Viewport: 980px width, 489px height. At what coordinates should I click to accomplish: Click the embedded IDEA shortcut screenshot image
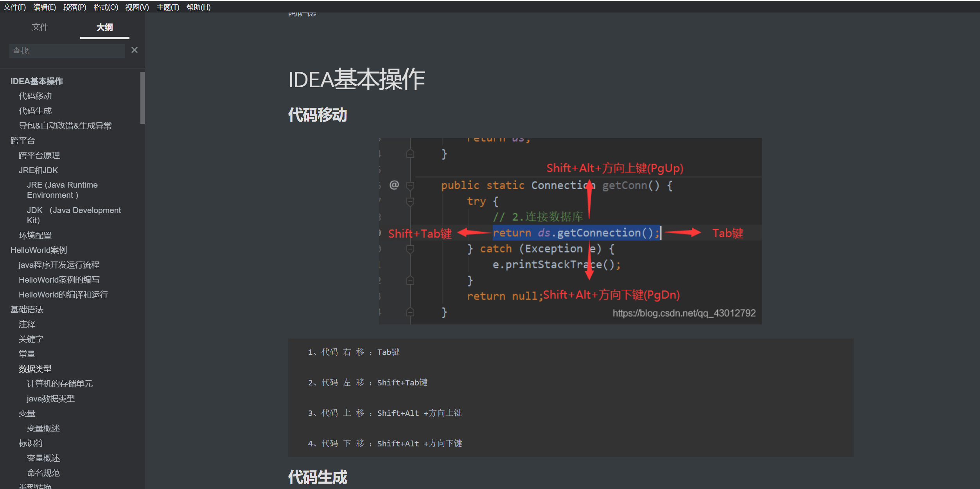[x=570, y=231]
